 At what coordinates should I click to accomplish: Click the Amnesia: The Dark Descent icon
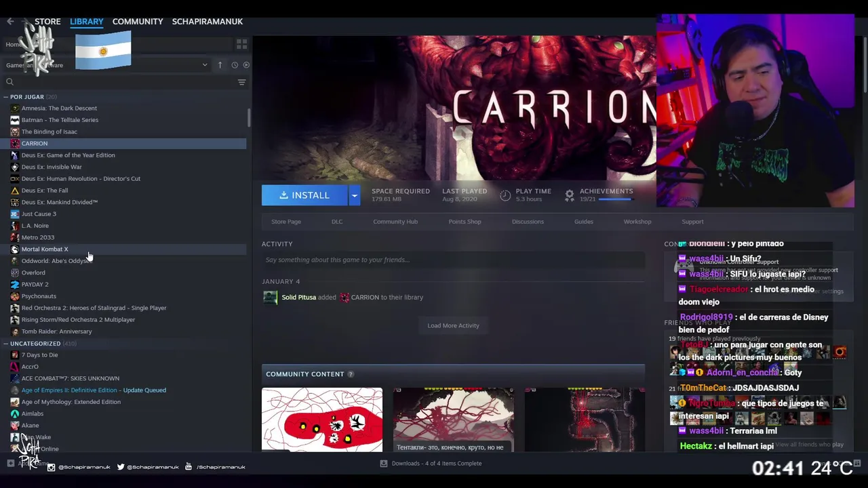[x=15, y=108]
